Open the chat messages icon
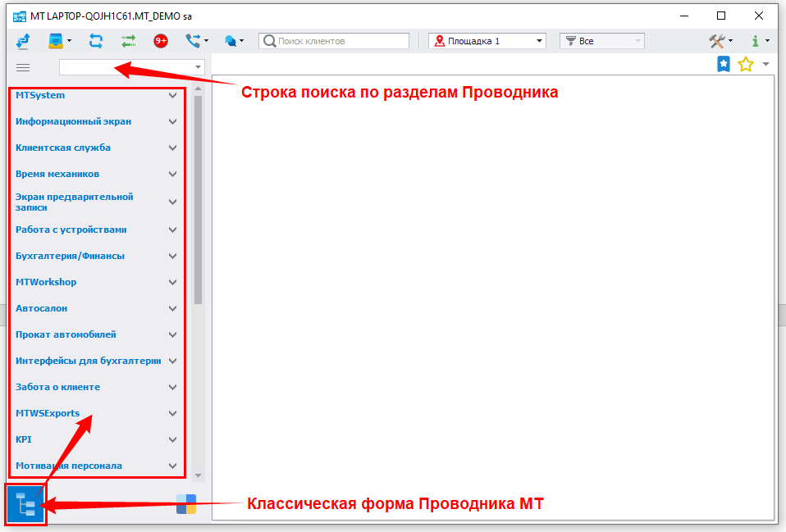The height and width of the screenshot is (532, 786). [231, 41]
